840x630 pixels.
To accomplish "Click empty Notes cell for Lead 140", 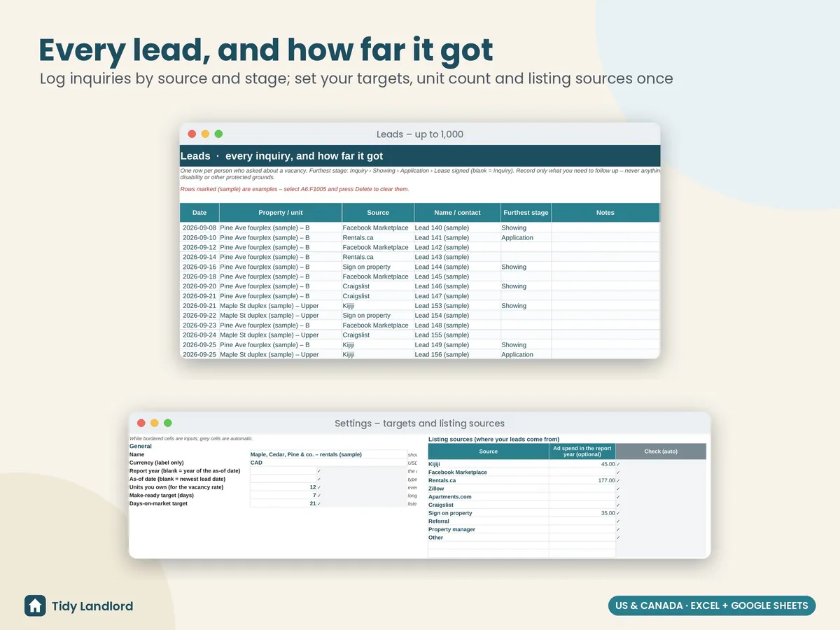I will 605,227.
